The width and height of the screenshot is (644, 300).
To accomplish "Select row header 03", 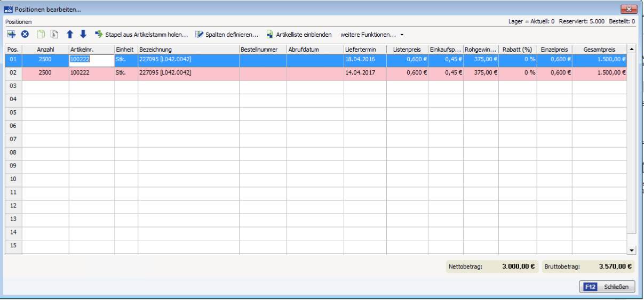I will click(13, 86).
